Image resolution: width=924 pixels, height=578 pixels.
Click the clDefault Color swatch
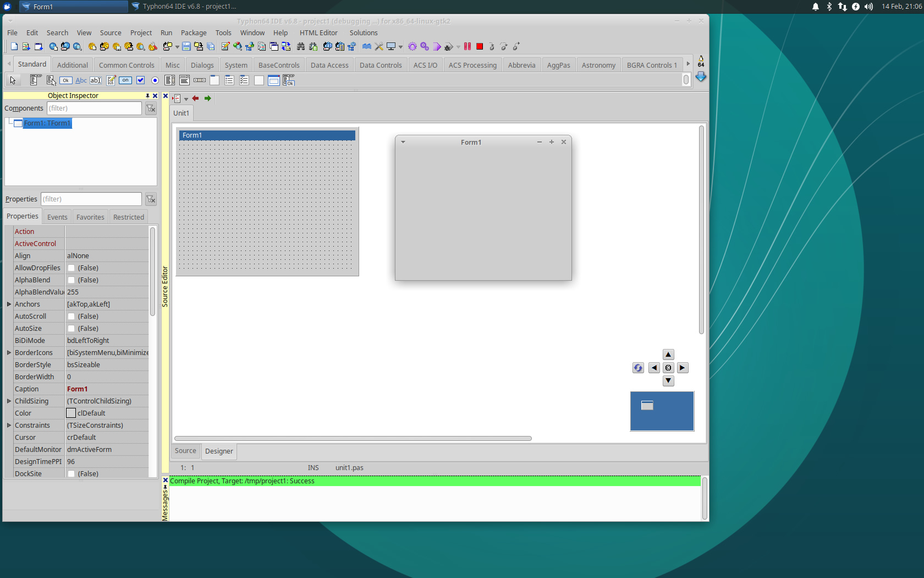tap(71, 413)
